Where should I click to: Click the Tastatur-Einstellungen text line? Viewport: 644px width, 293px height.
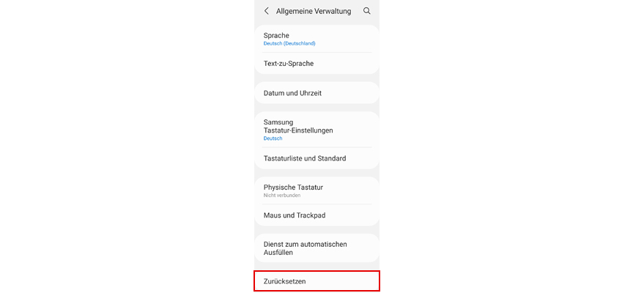(x=298, y=130)
